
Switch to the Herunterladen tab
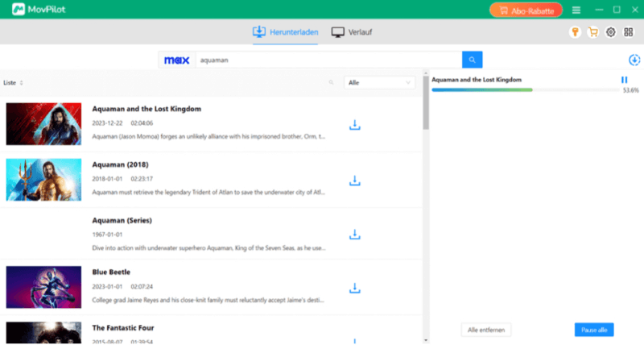pyautogui.click(x=286, y=32)
